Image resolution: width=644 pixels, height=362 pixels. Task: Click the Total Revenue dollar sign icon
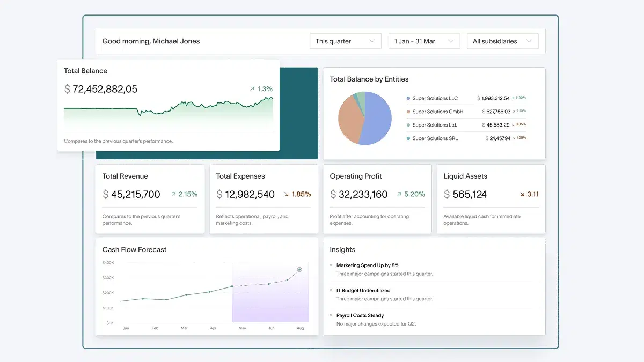coord(106,194)
